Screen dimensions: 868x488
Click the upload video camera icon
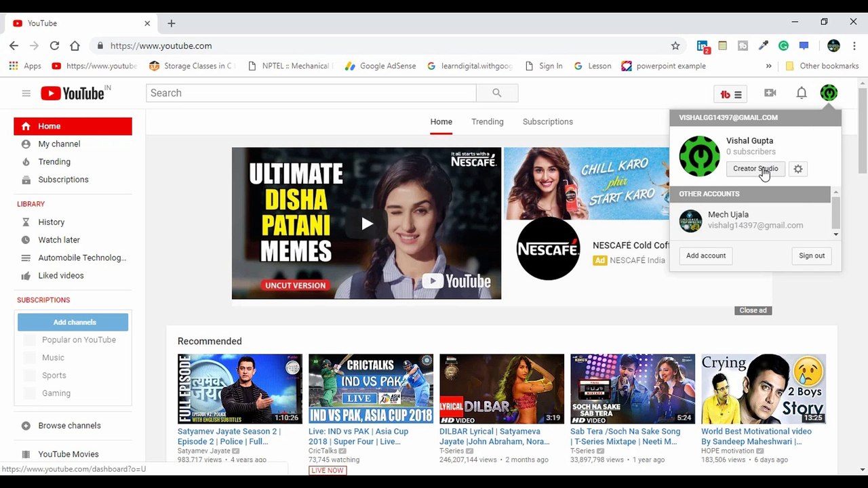770,93
